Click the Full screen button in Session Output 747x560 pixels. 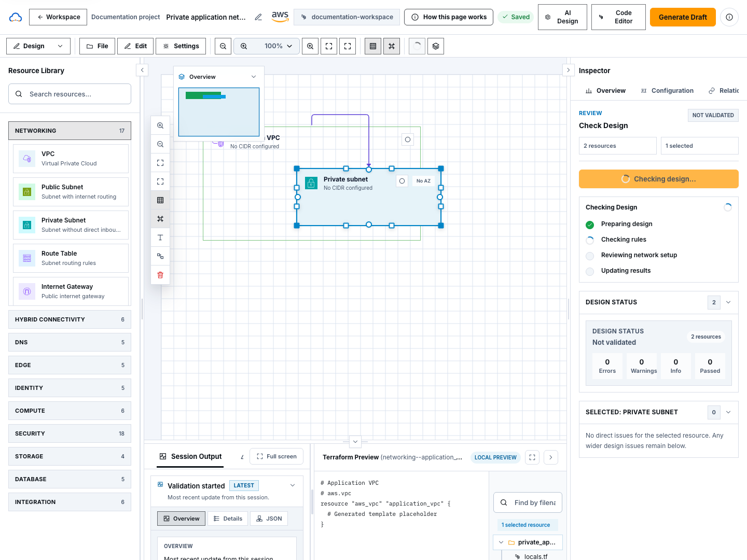tap(276, 456)
